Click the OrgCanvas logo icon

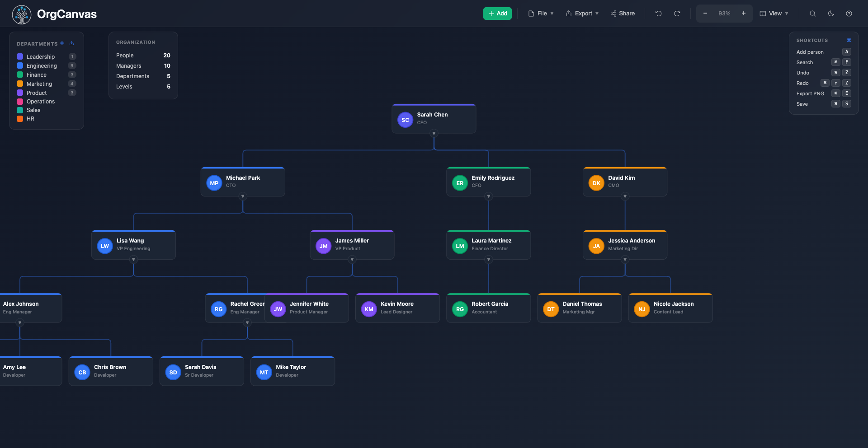pos(21,14)
